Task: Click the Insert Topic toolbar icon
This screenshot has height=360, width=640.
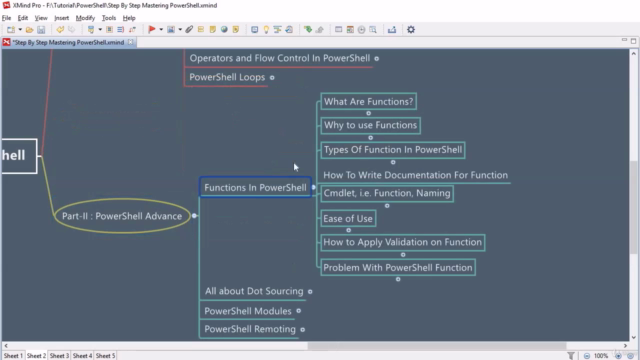Action: 91,29
